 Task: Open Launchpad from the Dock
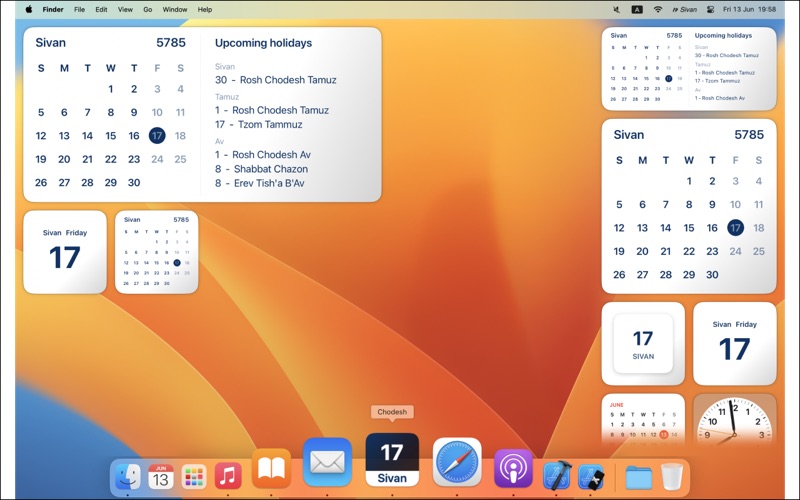pos(194,477)
